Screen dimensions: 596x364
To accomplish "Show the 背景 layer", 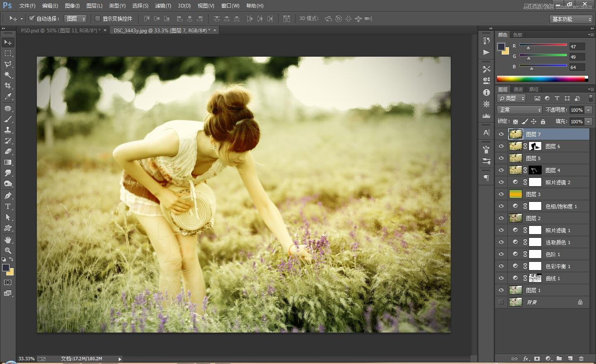I will click(x=501, y=302).
